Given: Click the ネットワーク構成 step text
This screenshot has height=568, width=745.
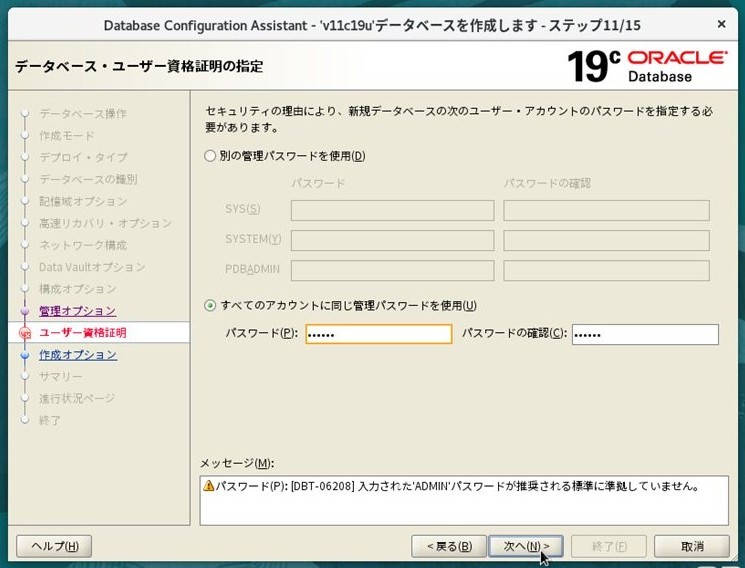Looking at the screenshot, I should click(x=83, y=245).
